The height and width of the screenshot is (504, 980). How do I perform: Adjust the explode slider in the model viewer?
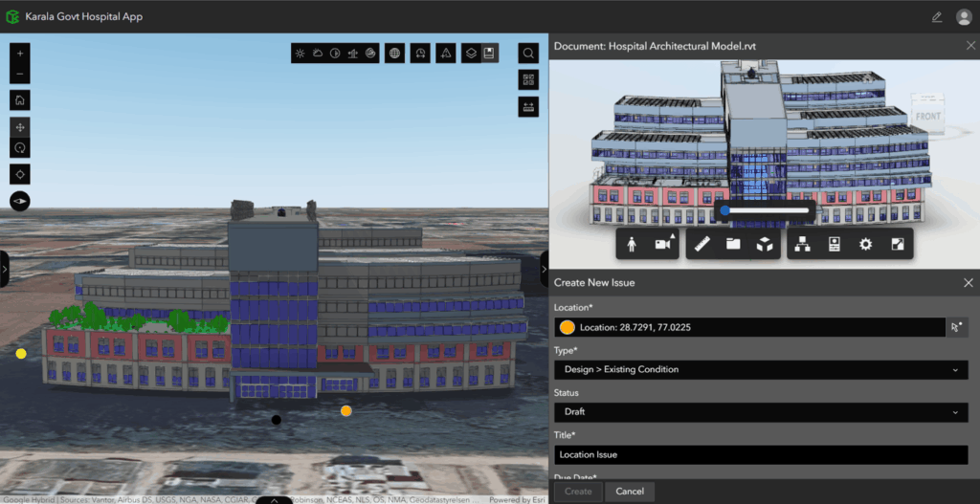tap(765, 210)
